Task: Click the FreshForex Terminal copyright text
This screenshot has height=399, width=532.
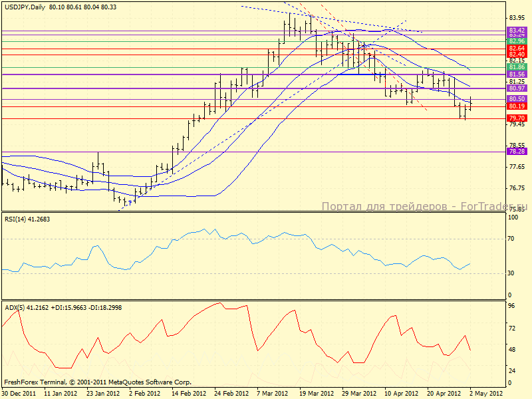Action: [98, 382]
